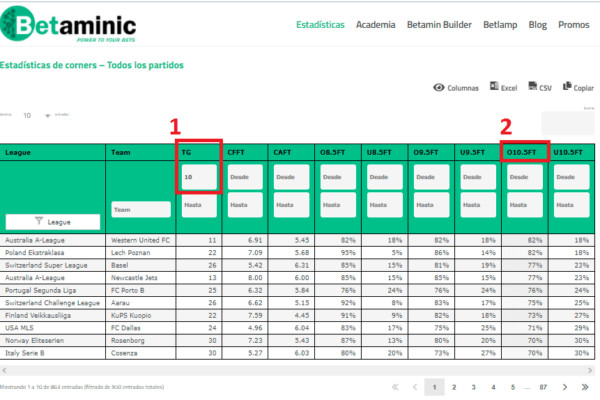Focus the Team search field
Image resolution: width=600 pixels, height=400 pixels.
point(141,209)
